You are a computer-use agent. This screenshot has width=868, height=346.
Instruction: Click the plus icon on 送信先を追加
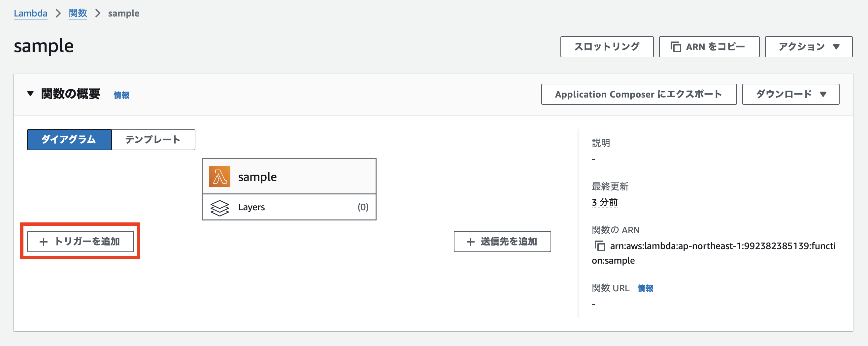pos(470,242)
